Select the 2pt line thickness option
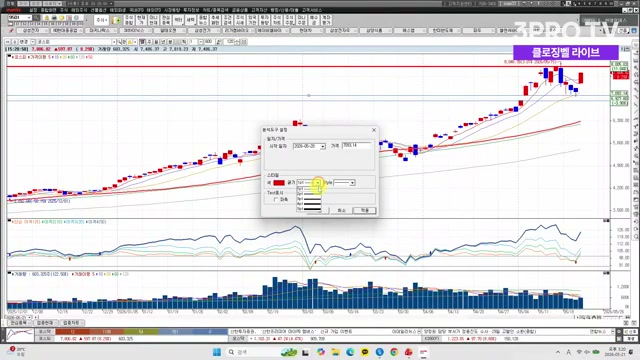Image resolution: width=640 pixels, height=360 pixels. point(309,194)
